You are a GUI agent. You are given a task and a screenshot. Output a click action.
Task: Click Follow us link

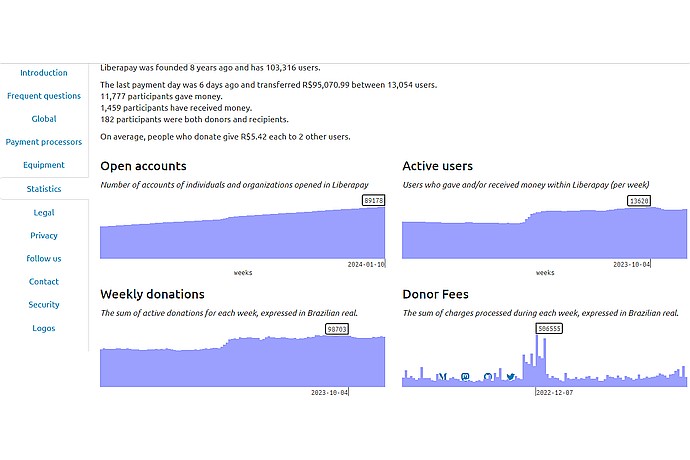tap(44, 258)
